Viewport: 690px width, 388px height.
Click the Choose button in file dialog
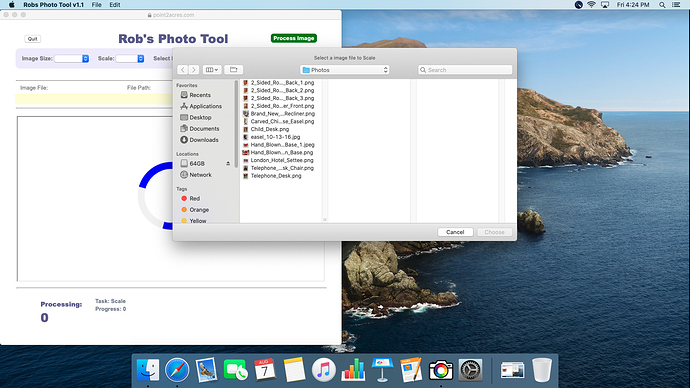(x=494, y=232)
